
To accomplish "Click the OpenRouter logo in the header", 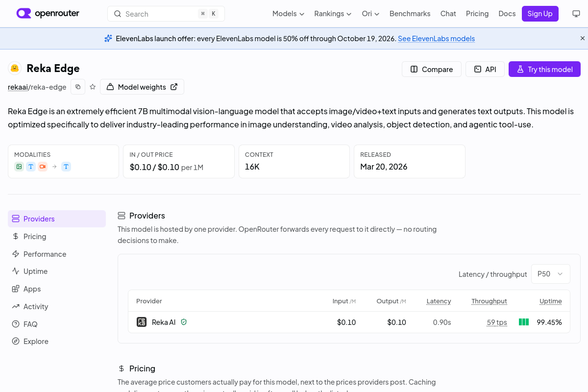I will (x=48, y=14).
